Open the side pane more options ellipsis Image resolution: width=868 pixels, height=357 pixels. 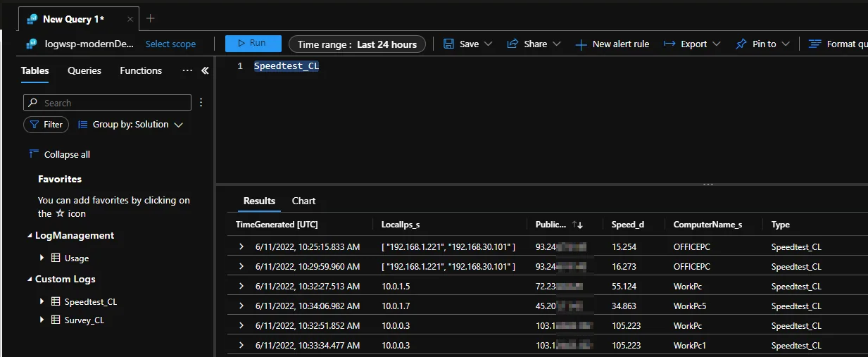click(x=187, y=70)
